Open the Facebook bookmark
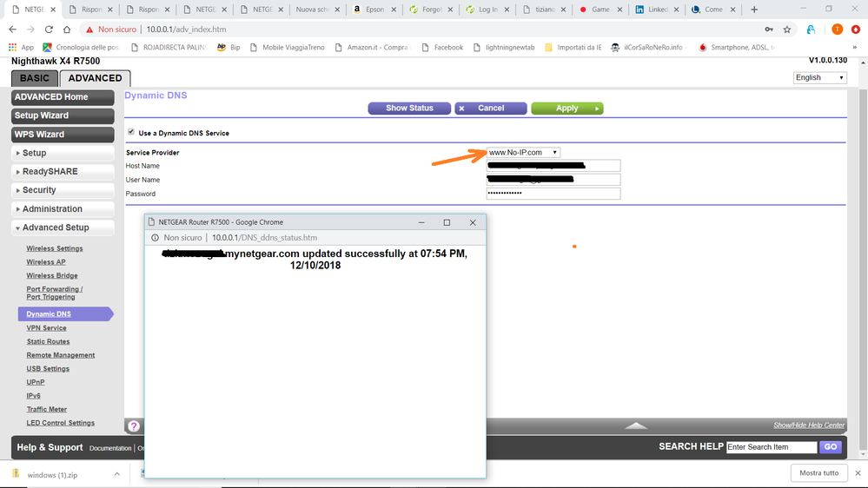 click(x=442, y=48)
